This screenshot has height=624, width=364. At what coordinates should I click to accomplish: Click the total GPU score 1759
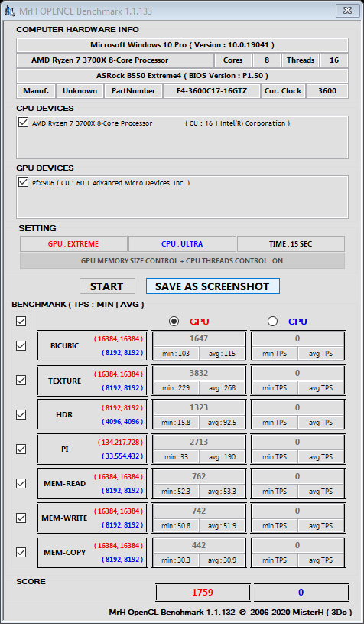click(x=203, y=592)
